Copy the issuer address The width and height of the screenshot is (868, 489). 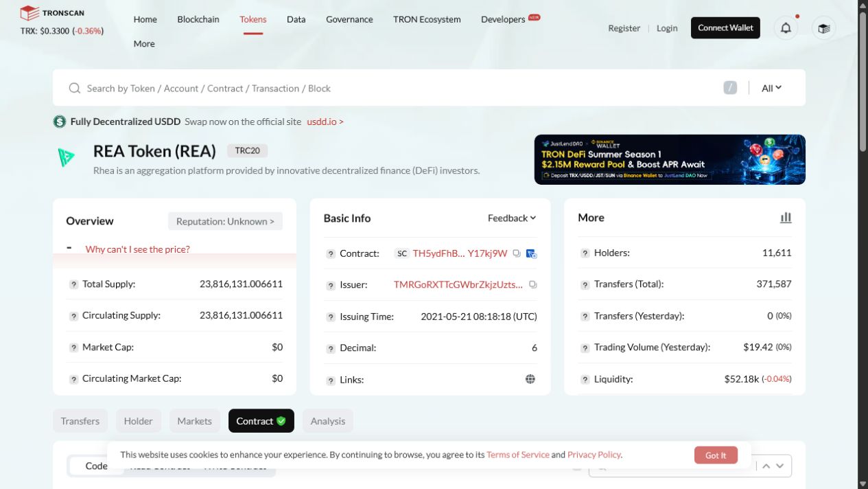pos(533,284)
